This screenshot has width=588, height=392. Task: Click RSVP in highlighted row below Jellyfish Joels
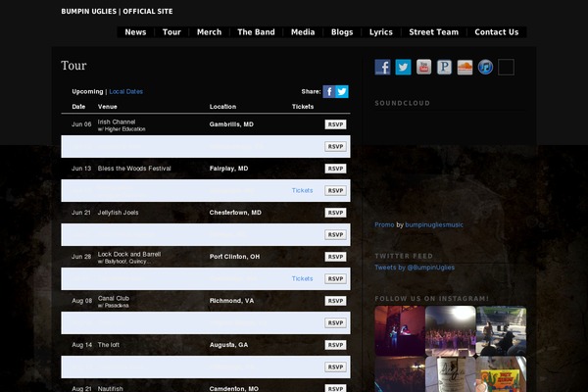point(335,234)
